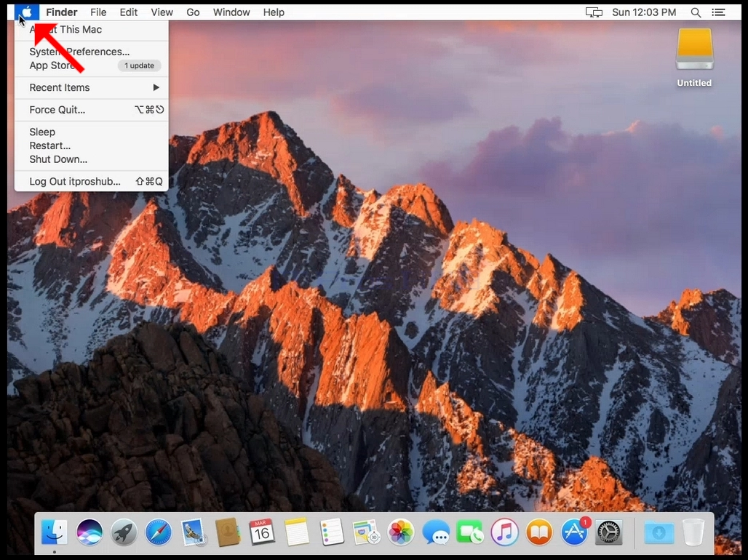The width and height of the screenshot is (748, 560).
Task: Launch iTunes from the Dock
Action: point(505,532)
